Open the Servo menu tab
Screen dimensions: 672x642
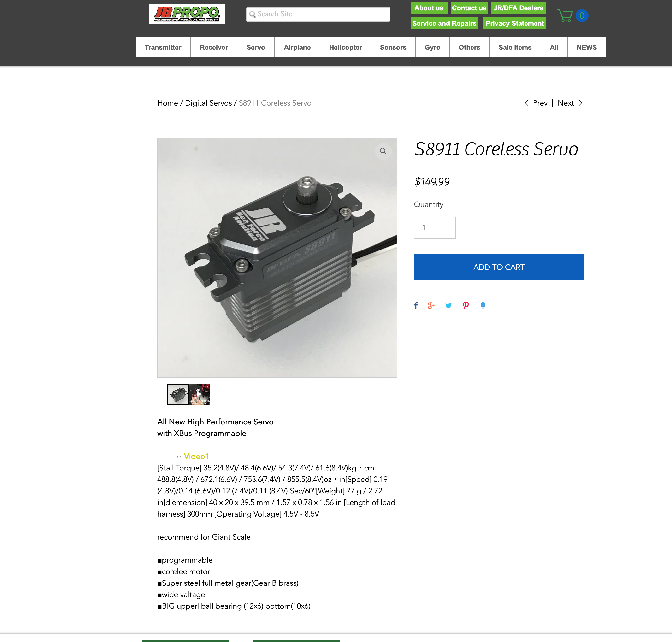pyautogui.click(x=256, y=47)
